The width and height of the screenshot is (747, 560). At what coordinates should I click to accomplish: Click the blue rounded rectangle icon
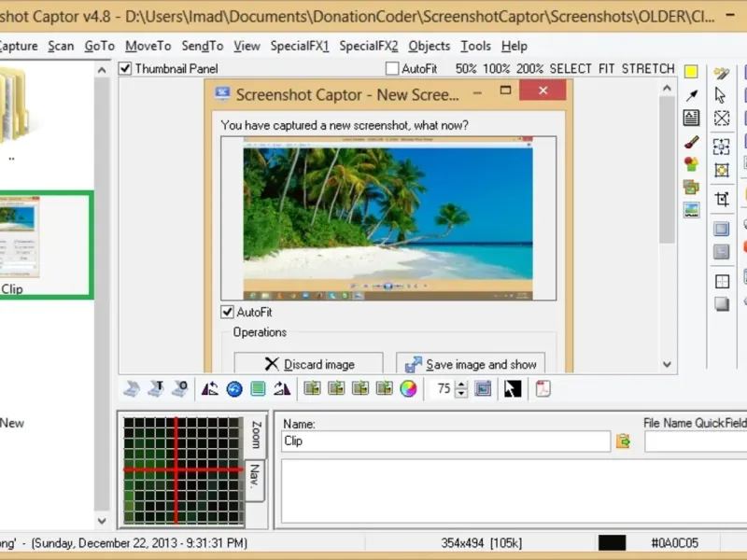tap(721, 229)
